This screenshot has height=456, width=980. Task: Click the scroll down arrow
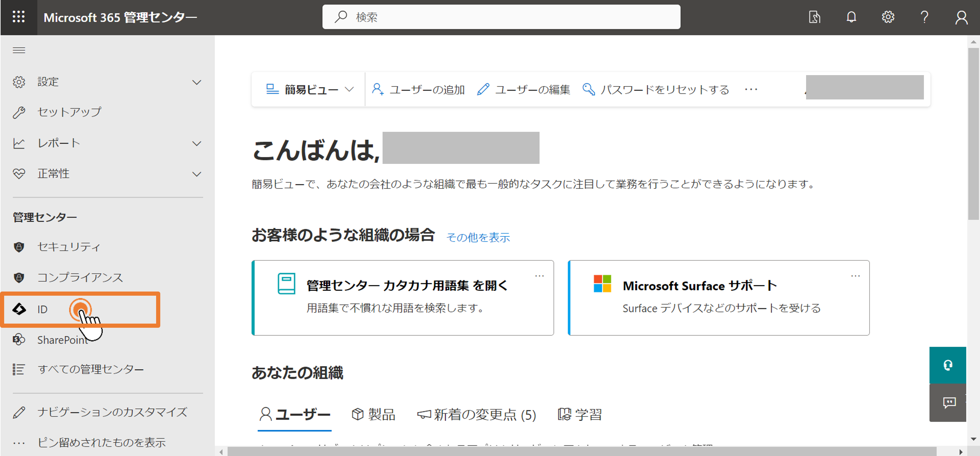click(x=973, y=439)
